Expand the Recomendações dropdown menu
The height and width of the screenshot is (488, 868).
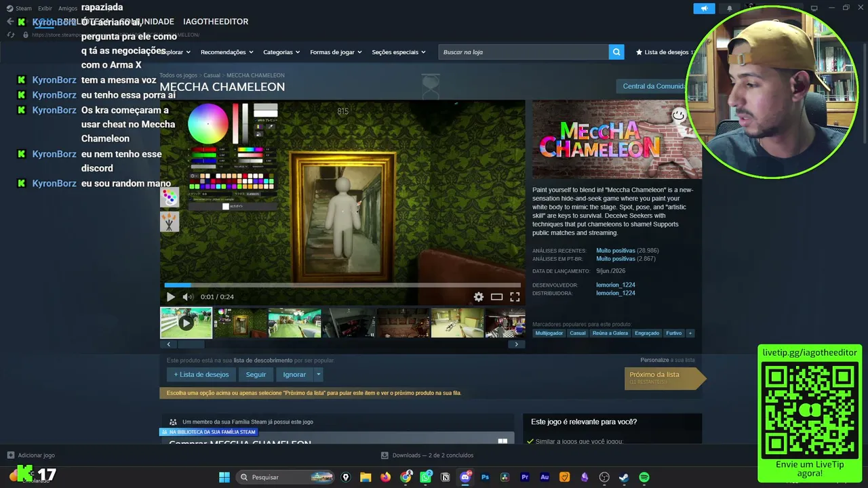227,52
